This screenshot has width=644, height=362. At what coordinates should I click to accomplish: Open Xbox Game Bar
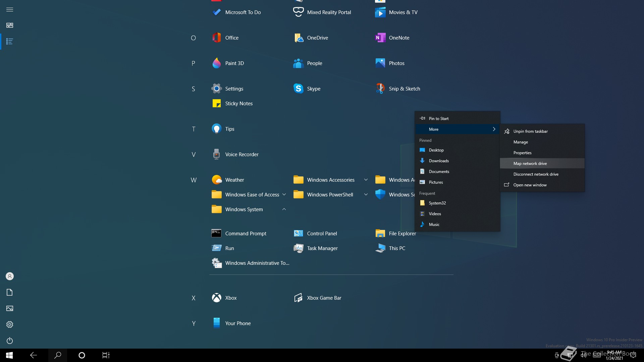pos(317,298)
